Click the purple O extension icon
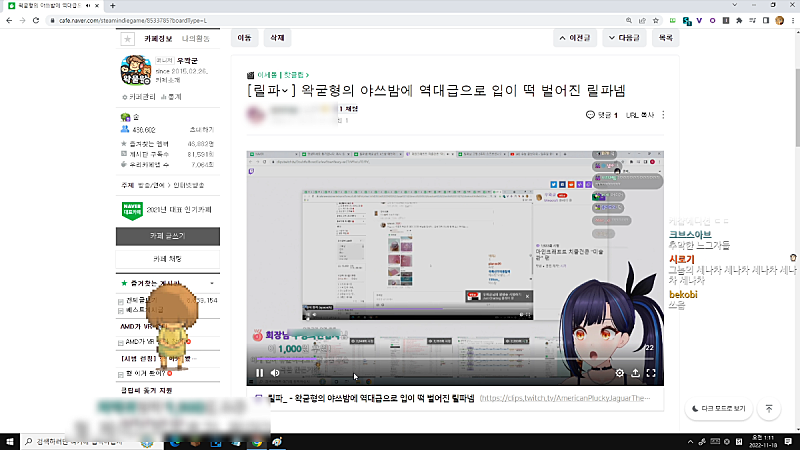800x450 pixels. click(x=712, y=20)
